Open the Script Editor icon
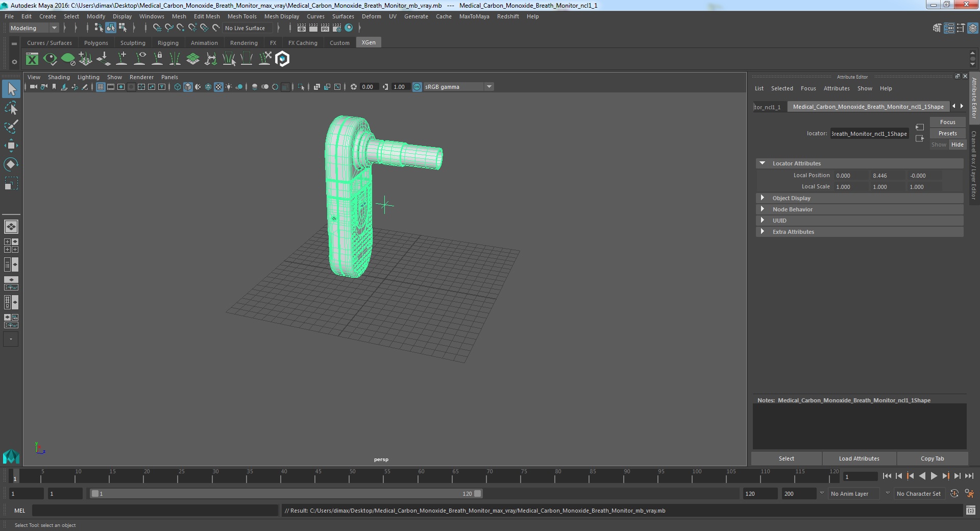The width and height of the screenshot is (980, 531). coord(970,510)
